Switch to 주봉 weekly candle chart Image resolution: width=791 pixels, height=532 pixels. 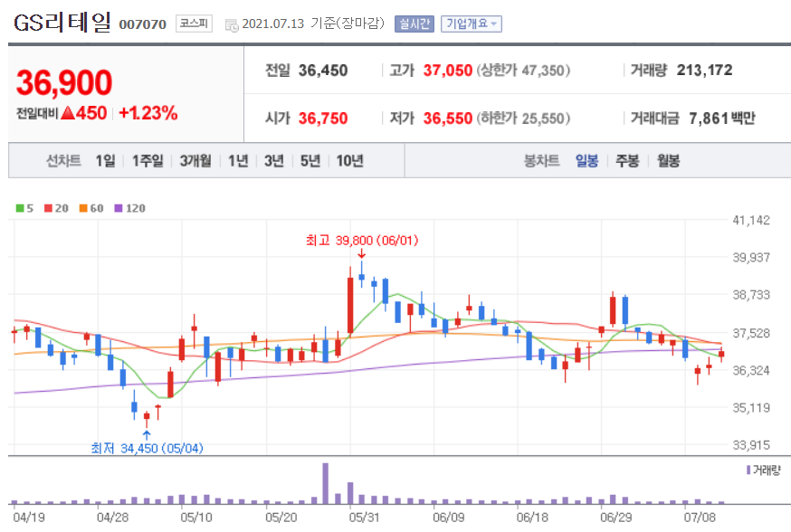[627, 161]
